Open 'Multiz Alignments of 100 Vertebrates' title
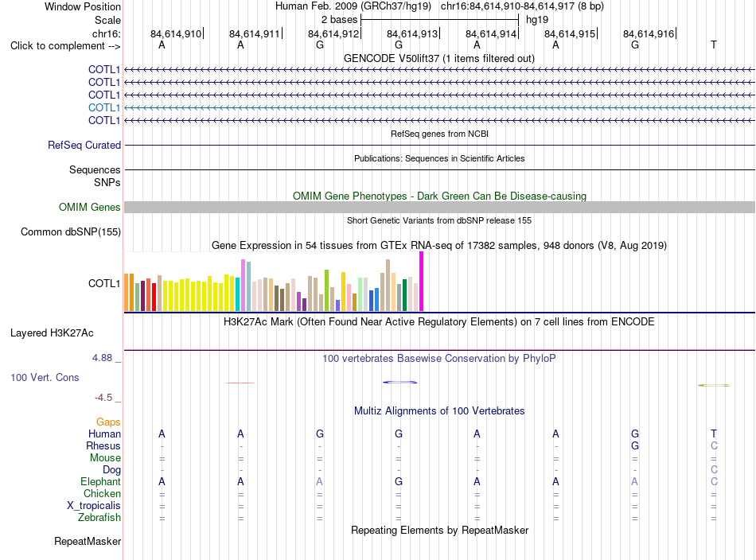Screen dimensions: 756x560 [x=439, y=411]
